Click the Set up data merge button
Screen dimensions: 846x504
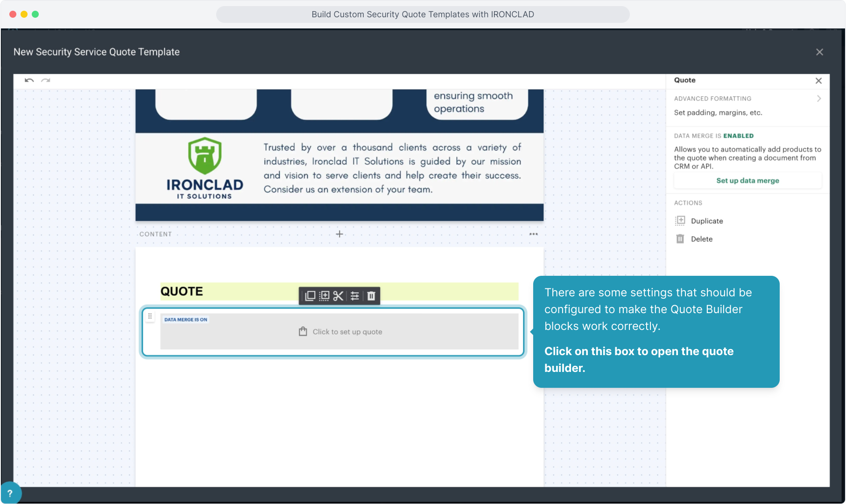(x=747, y=181)
